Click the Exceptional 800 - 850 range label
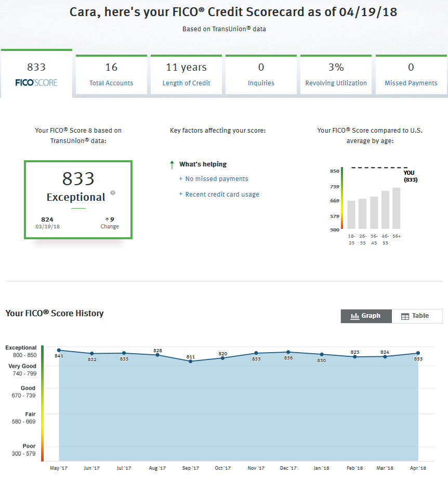Viewport: 448px width, 477px height. [x=21, y=351]
